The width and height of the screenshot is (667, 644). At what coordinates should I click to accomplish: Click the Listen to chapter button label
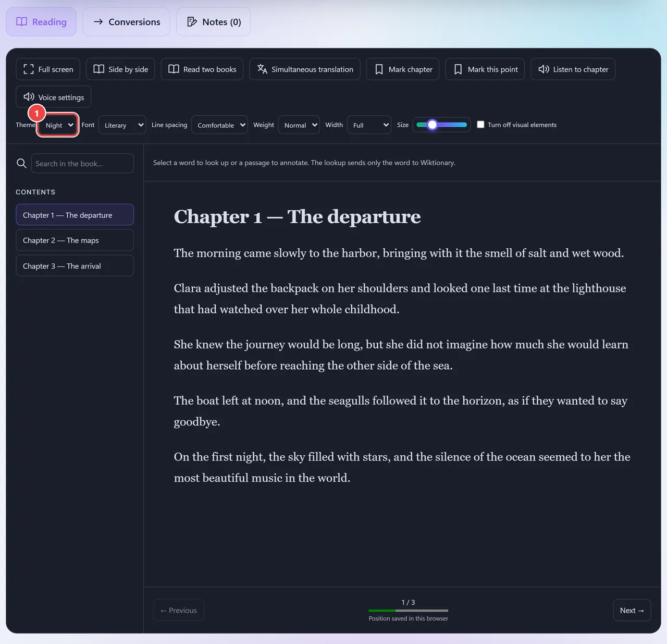pyautogui.click(x=580, y=69)
